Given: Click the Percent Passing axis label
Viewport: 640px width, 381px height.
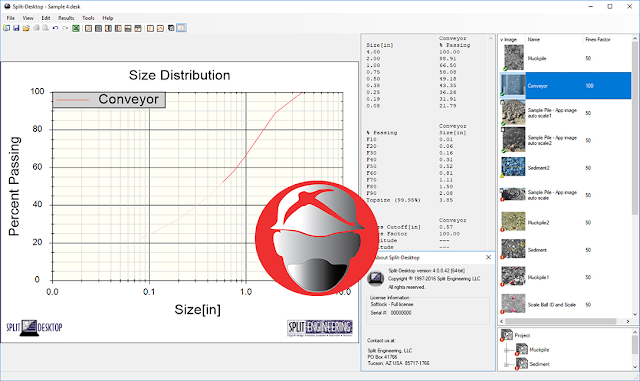Looking at the screenshot, I should click(14, 186).
